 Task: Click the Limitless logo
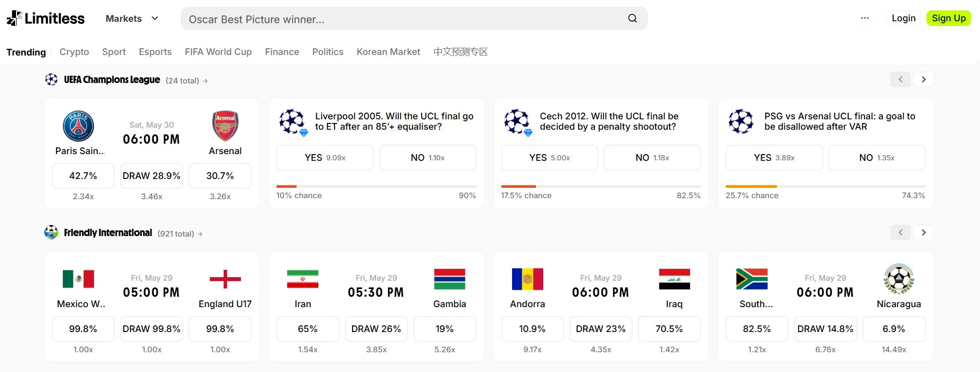click(x=45, y=18)
